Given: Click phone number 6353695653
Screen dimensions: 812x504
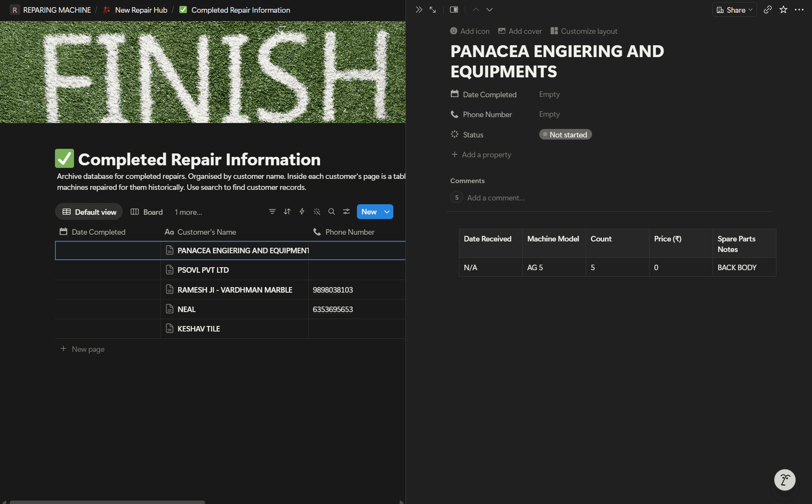Looking at the screenshot, I should pos(333,309).
